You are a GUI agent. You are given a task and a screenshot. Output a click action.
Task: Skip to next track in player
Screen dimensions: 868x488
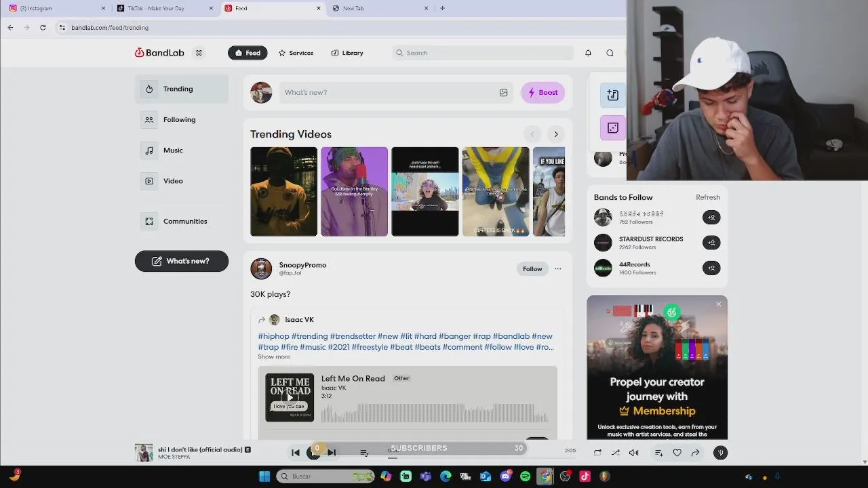[x=332, y=453]
